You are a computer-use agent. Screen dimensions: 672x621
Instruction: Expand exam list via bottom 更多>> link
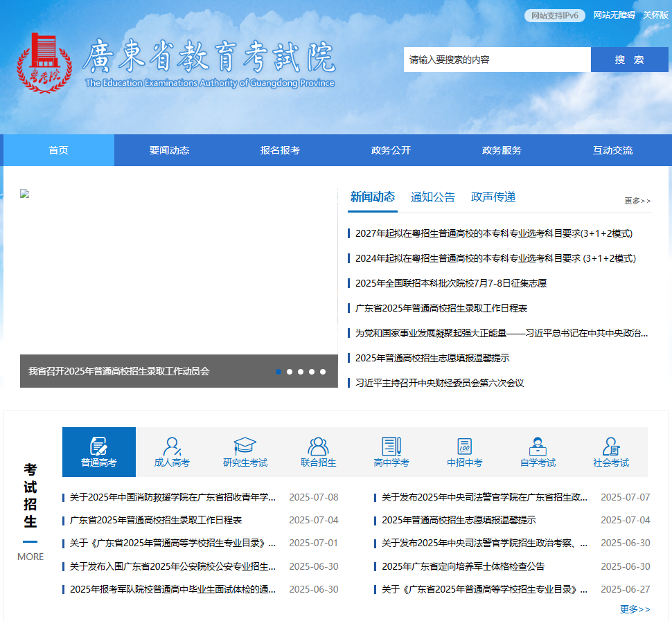635,609
